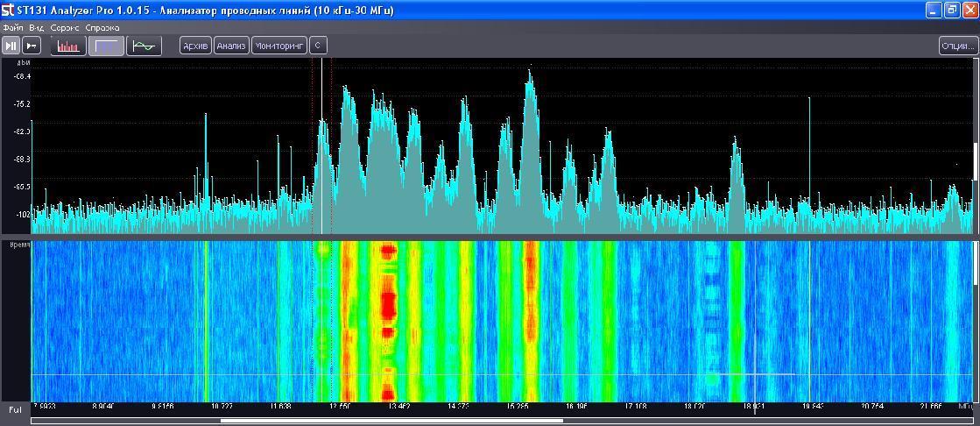Select the red histogram spectrum view icon
This screenshot has width=980, height=426.
[67, 46]
